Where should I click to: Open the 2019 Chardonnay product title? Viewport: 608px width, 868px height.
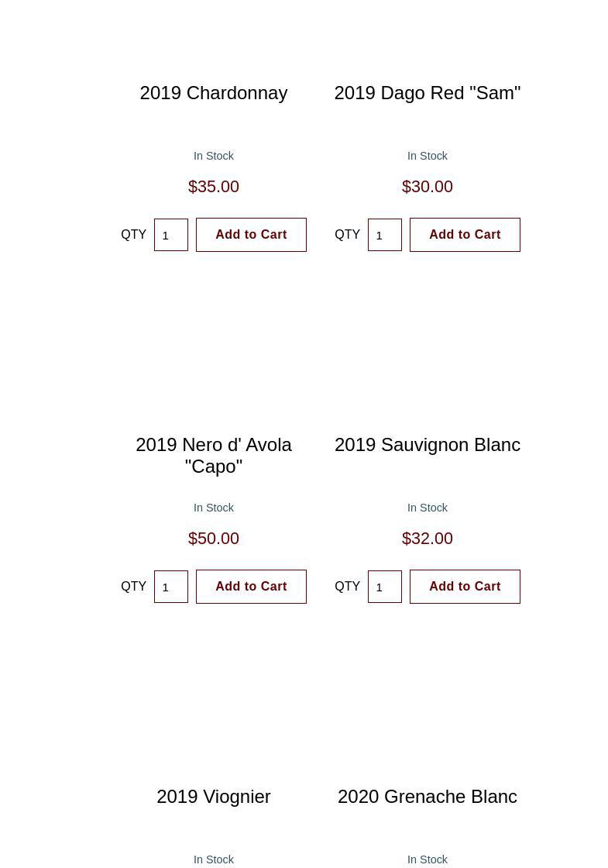click(214, 93)
